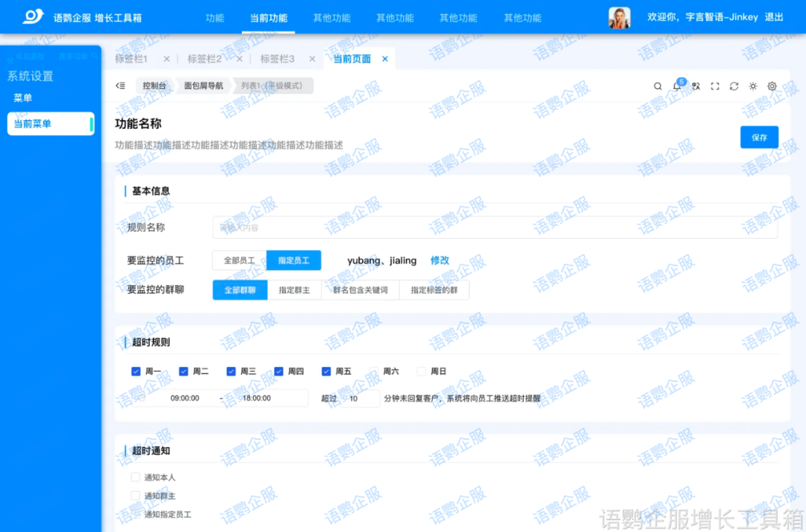The width and height of the screenshot is (806, 532).
Task: Uncheck the 周三 checkbox
Action: (x=231, y=371)
